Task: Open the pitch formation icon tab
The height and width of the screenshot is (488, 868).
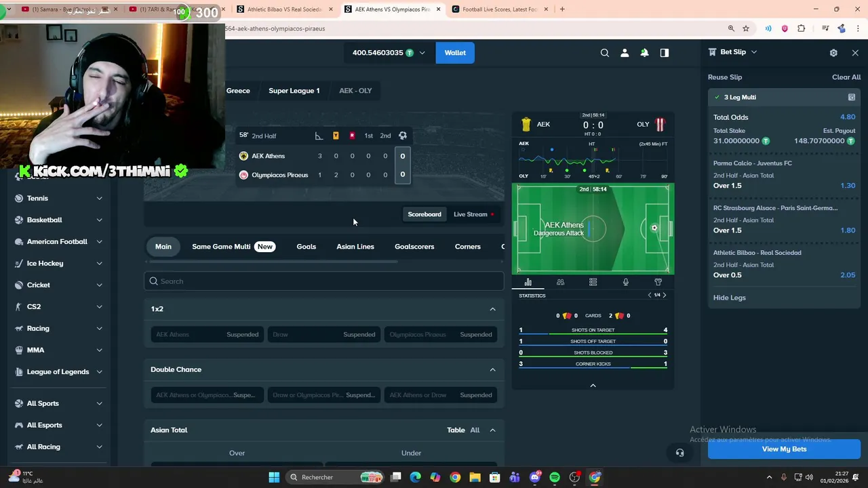Action: [593, 282]
